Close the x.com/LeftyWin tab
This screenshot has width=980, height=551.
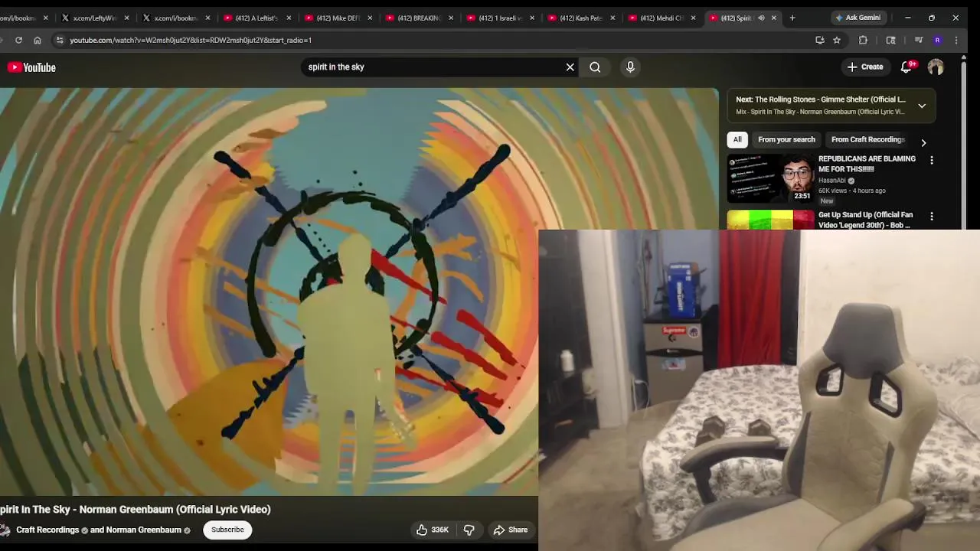pos(126,18)
